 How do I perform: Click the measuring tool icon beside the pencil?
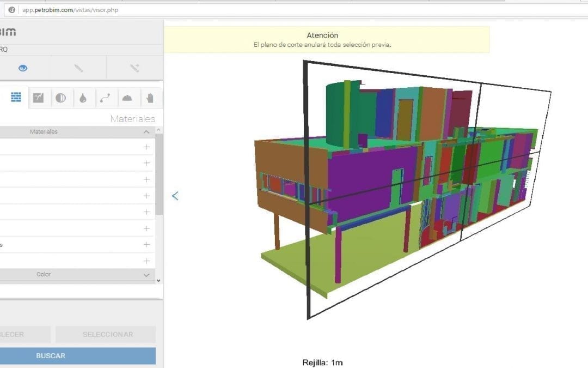pos(133,68)
